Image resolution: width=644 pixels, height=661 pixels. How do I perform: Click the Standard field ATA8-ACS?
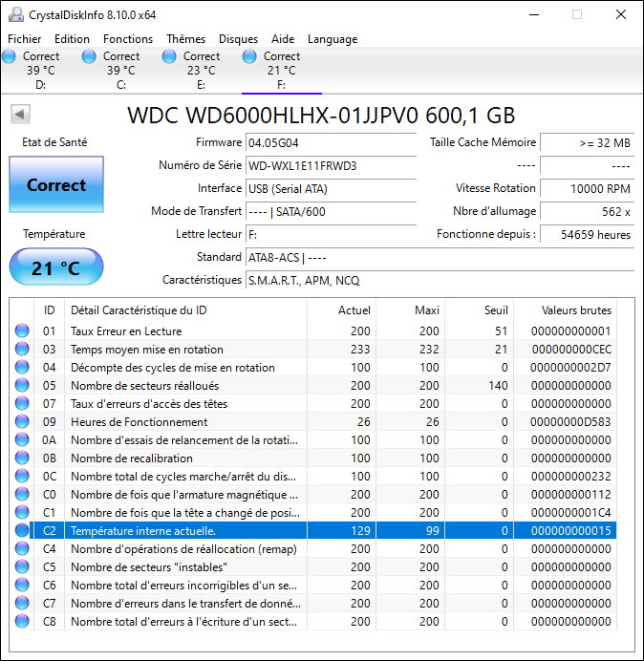tap(440, 257)
